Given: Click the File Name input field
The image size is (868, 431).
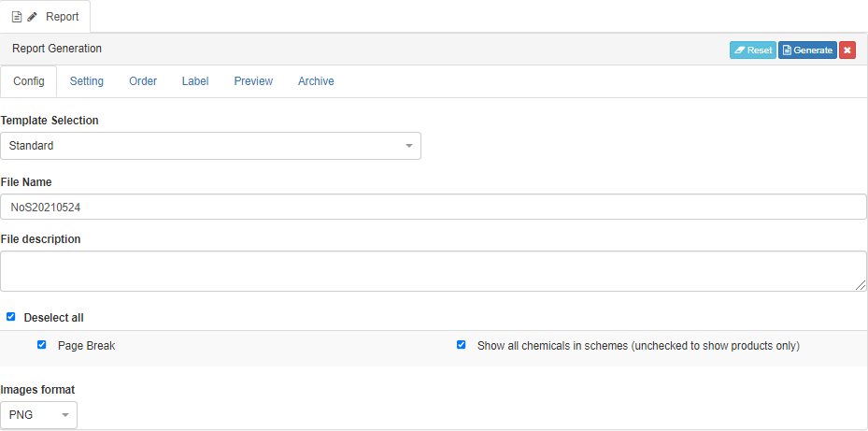Looking at the screenshot, I should [x=434, y=207].
